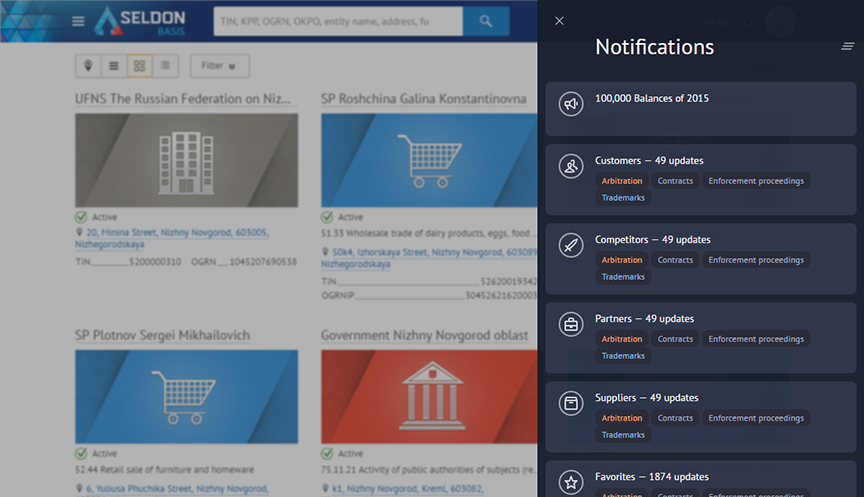The image size is (864, 497).
Task: Switch to map pin view
Action: (88, 66)
